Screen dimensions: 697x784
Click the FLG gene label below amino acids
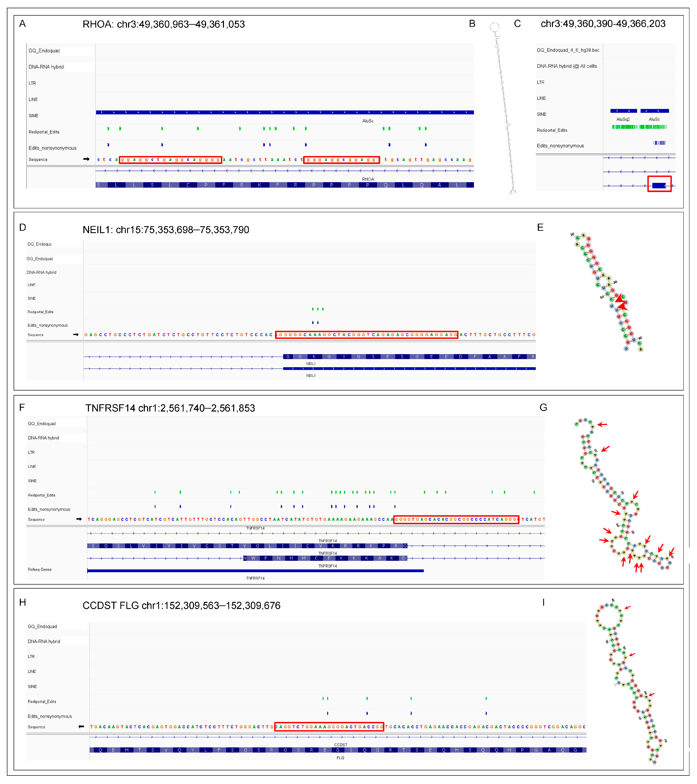[340, 758]
